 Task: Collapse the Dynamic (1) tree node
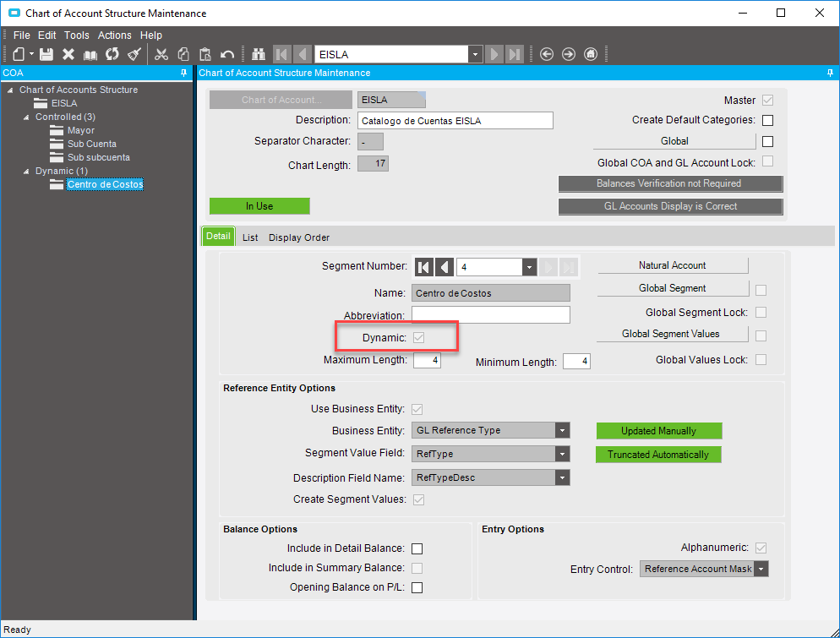25,172
